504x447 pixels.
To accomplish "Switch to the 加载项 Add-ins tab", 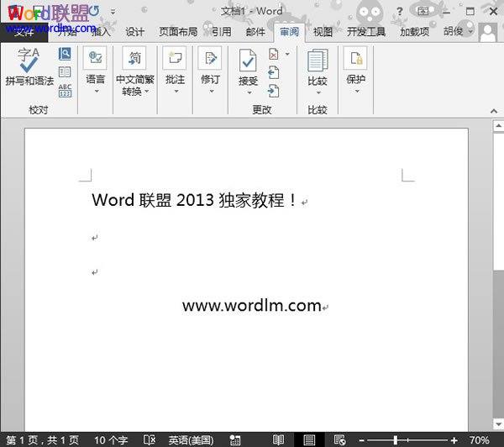I will pos(414,32).
